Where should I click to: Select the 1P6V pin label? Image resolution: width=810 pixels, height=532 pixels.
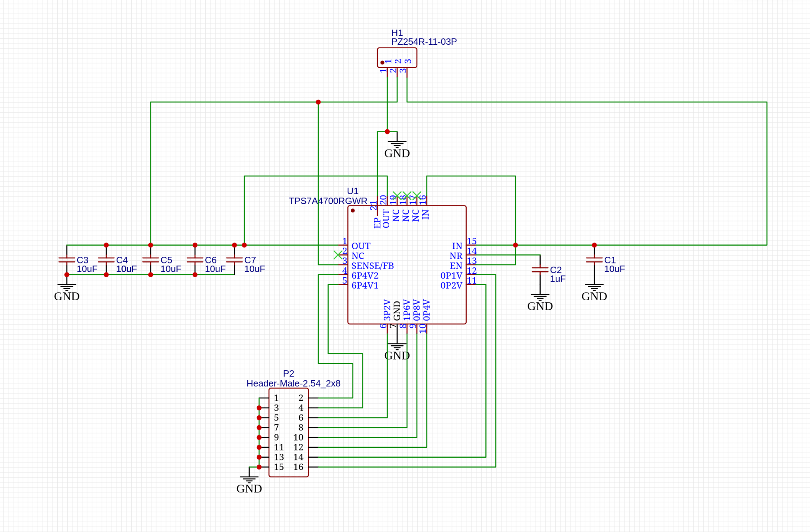(x=407, y=310)
